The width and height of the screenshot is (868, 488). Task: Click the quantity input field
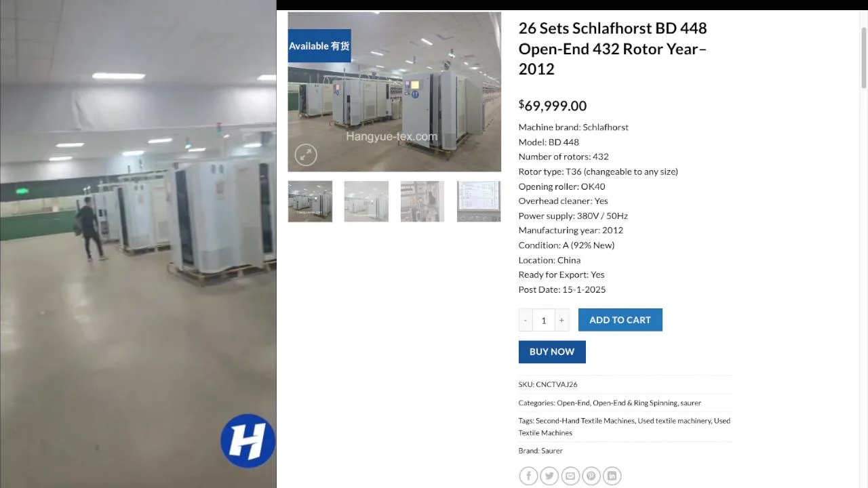(x=543, y=320)
